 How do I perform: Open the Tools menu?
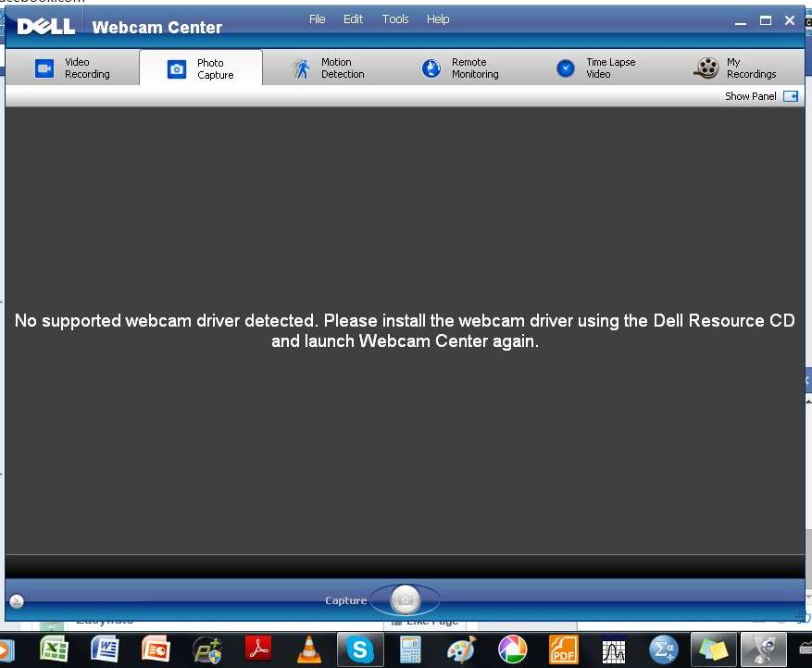395,19
